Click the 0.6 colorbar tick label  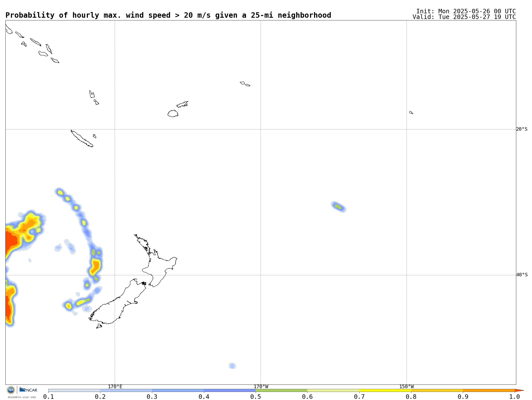(307, 397)
